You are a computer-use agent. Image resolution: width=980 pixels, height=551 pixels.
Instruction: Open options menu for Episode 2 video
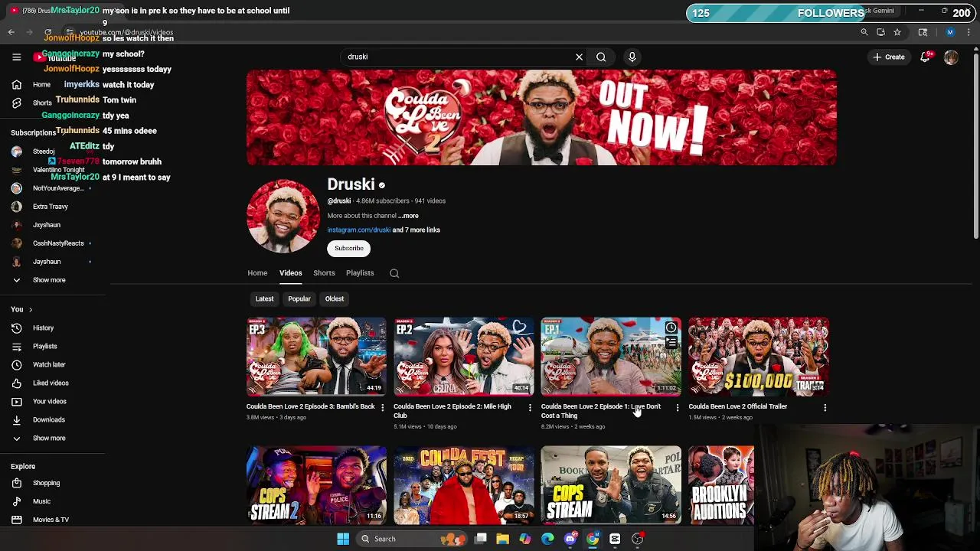coord(530,408)
